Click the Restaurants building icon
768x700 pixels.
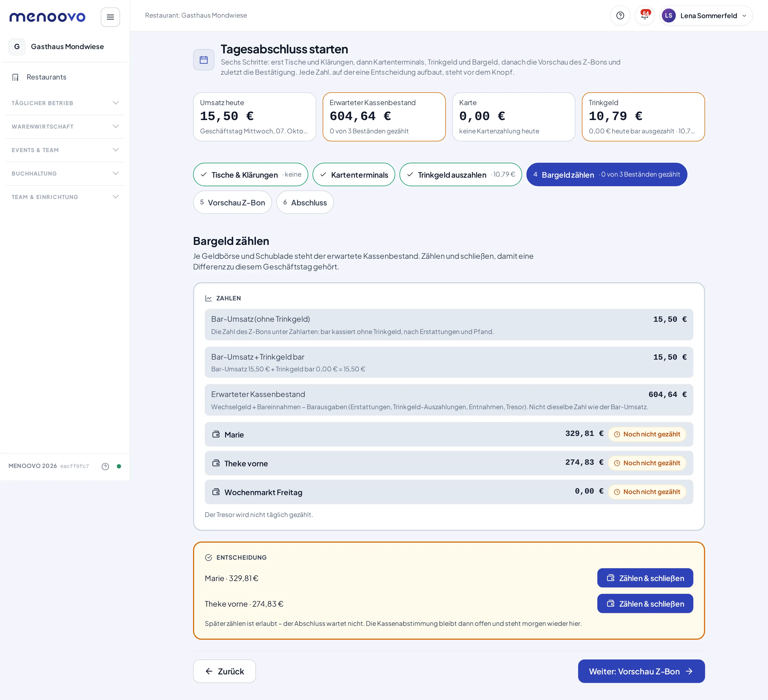click(x=15, y=77)
